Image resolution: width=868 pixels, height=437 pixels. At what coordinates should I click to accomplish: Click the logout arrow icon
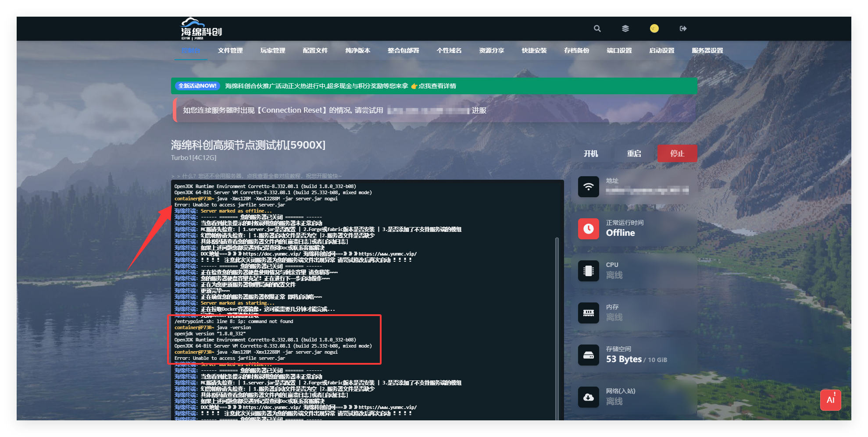(683, 28)
